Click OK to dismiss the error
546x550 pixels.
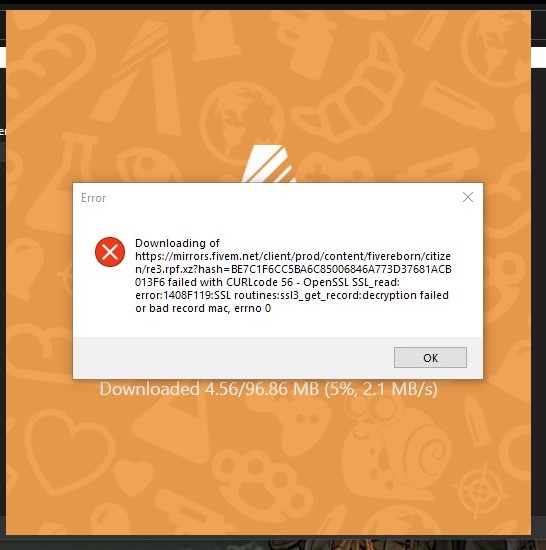click(430, 357)
